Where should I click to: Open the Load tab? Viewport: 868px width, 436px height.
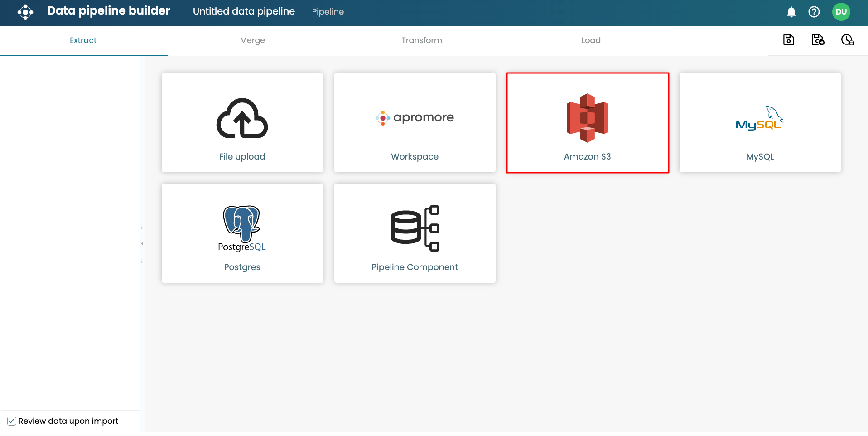(591, 40)
